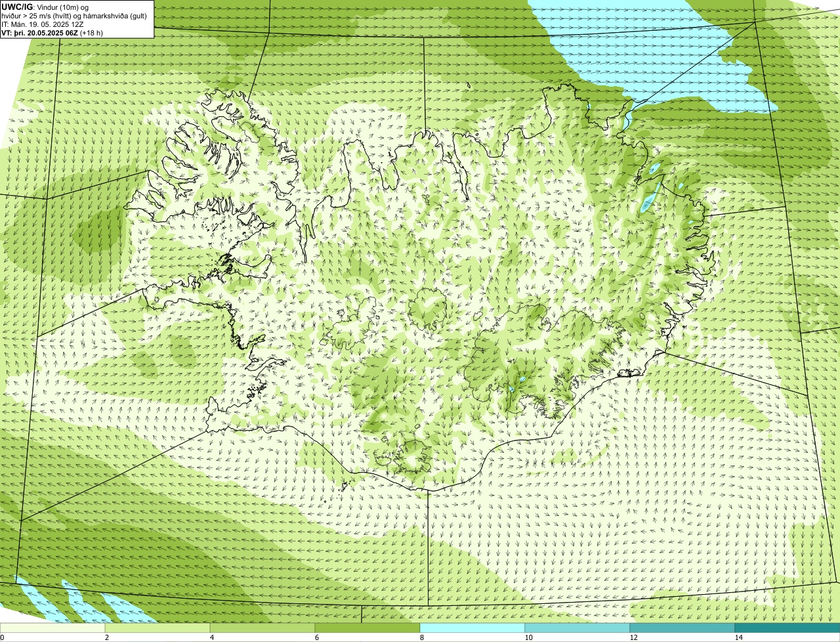The width and height of the screenshot is (840, 642).
Task: Click the 0–2 color bar segment
Action: click(x=52, y=628)
